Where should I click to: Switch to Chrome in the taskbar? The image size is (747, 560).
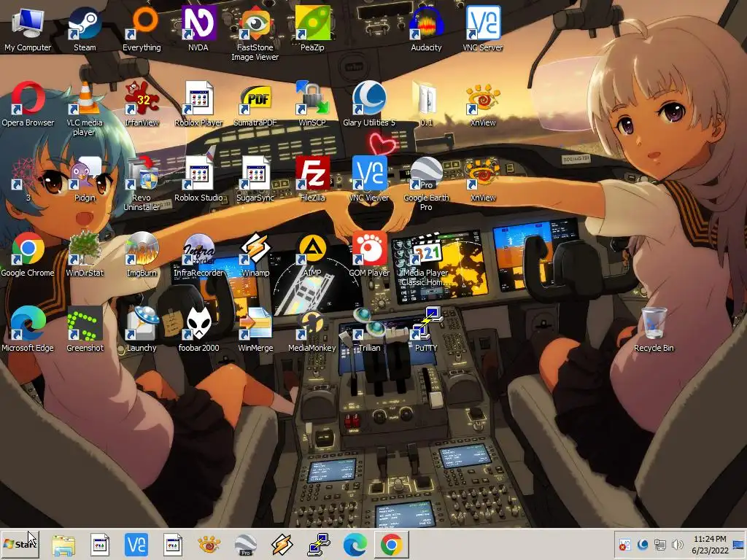(x=391, y=545)
